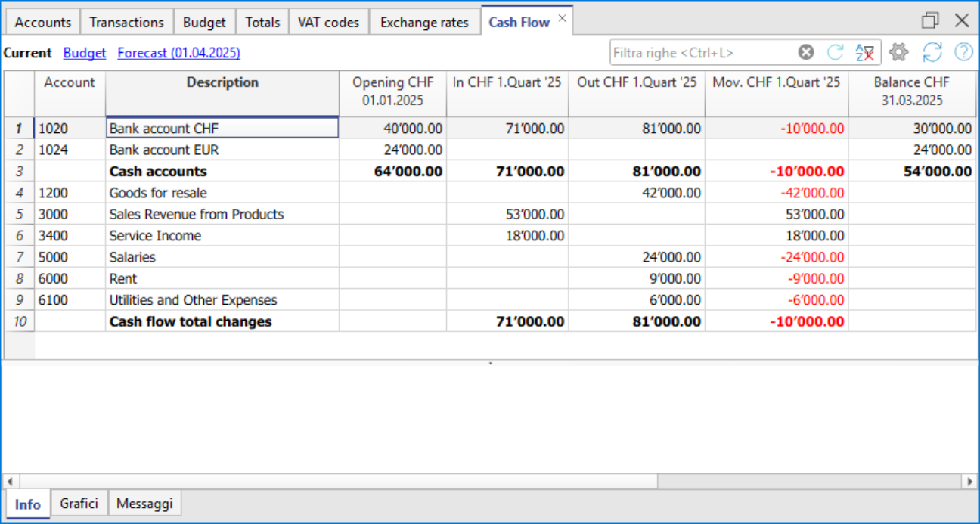Open help via the question mark icon
The width and height of the screenshot is (980, 524).
(963, 51)
